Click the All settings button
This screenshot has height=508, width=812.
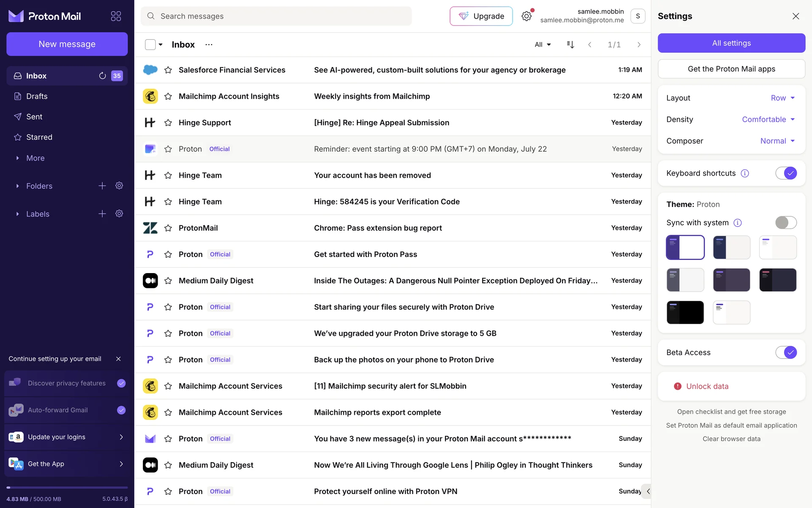[x=731, y=43]
